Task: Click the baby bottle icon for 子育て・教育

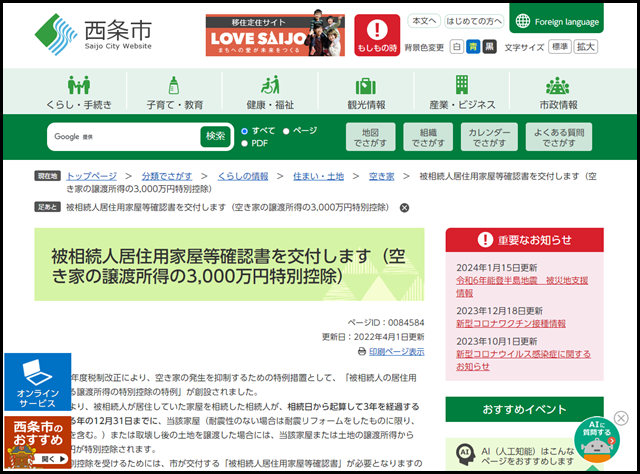Action: [x=174, y=85]
